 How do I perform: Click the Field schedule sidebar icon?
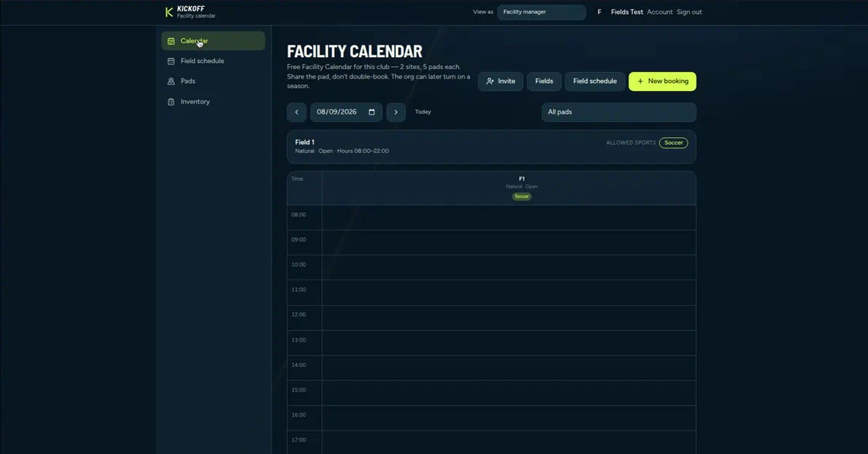171,61
